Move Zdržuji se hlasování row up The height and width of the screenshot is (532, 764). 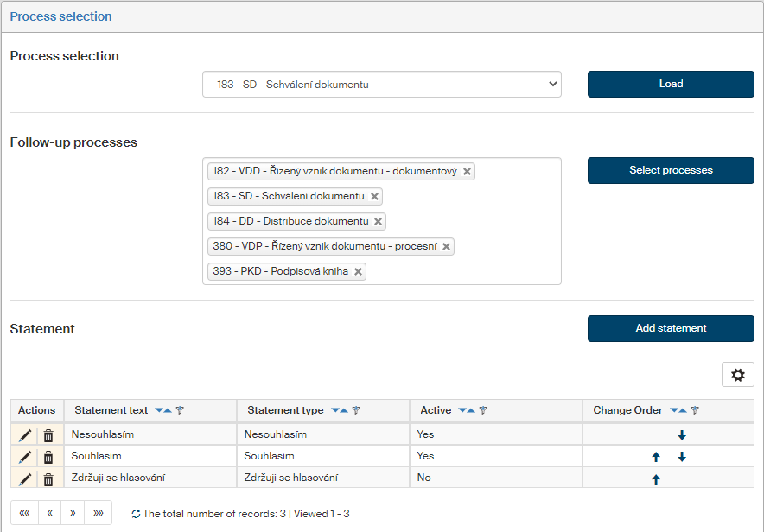(x=656, y=478)
